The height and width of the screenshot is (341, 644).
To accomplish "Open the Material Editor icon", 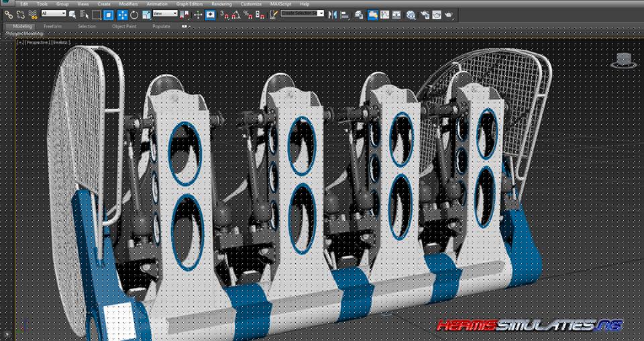I will 411,15.
